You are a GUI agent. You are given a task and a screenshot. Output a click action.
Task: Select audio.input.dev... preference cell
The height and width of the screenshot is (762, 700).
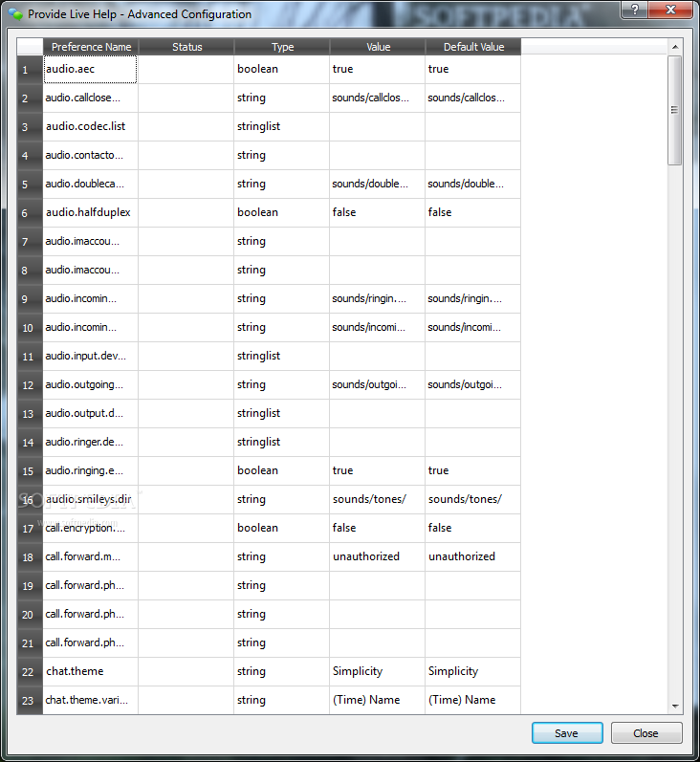tap(91, 356)
